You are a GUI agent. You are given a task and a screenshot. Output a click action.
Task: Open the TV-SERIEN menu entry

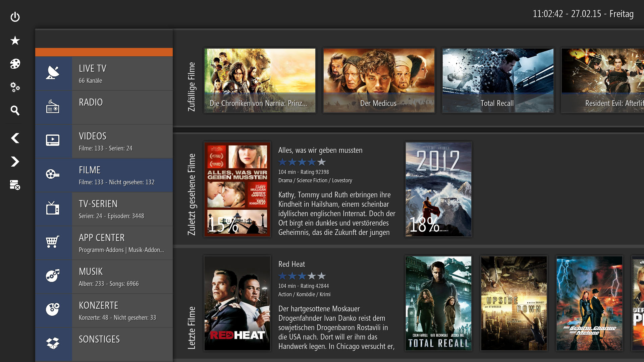(104, 209)
